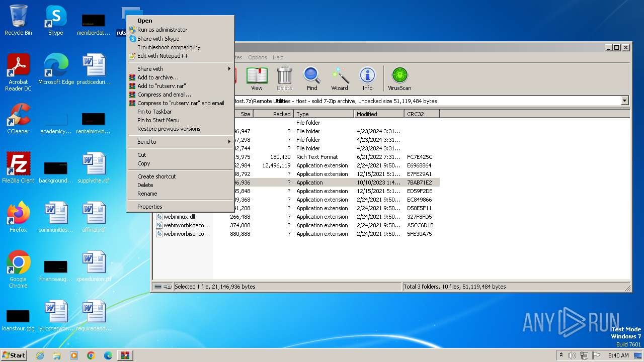Choose Restore previous versions
Viewport: 644px width, 362px height.
(181, 129)
